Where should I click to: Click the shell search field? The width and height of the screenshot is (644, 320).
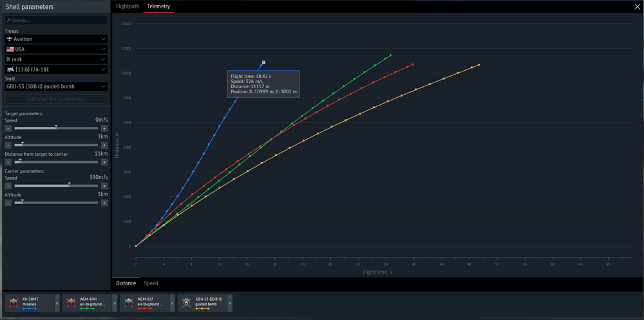click(56, 20)
